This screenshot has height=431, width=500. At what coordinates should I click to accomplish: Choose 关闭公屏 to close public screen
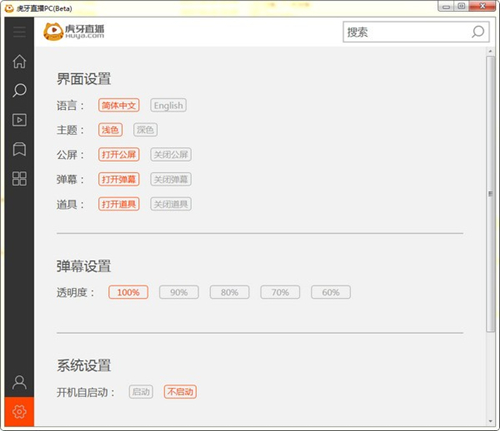tap(171, 154)
